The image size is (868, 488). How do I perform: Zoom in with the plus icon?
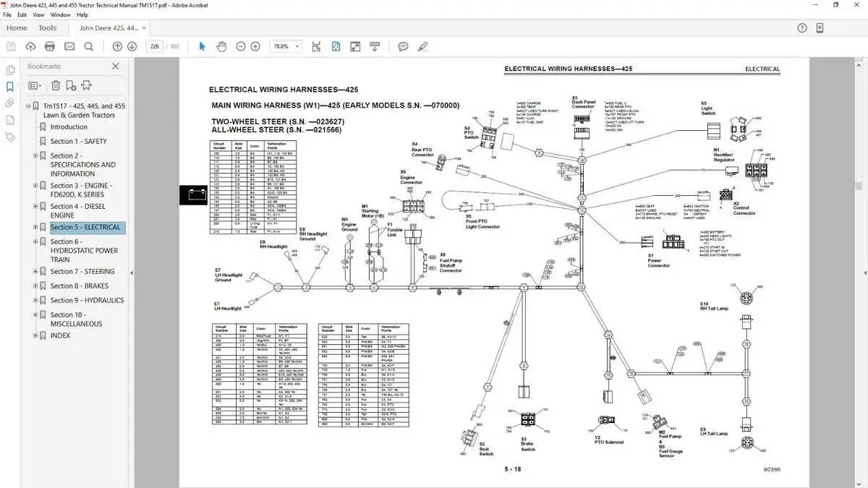pos(255,46)
